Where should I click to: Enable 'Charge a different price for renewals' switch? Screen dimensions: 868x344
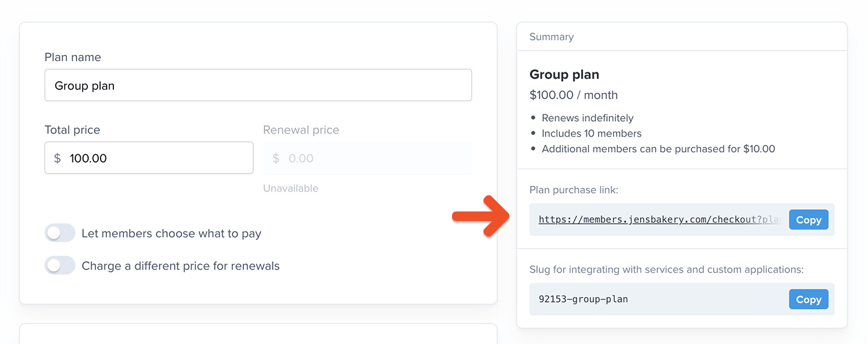(60, 266)
